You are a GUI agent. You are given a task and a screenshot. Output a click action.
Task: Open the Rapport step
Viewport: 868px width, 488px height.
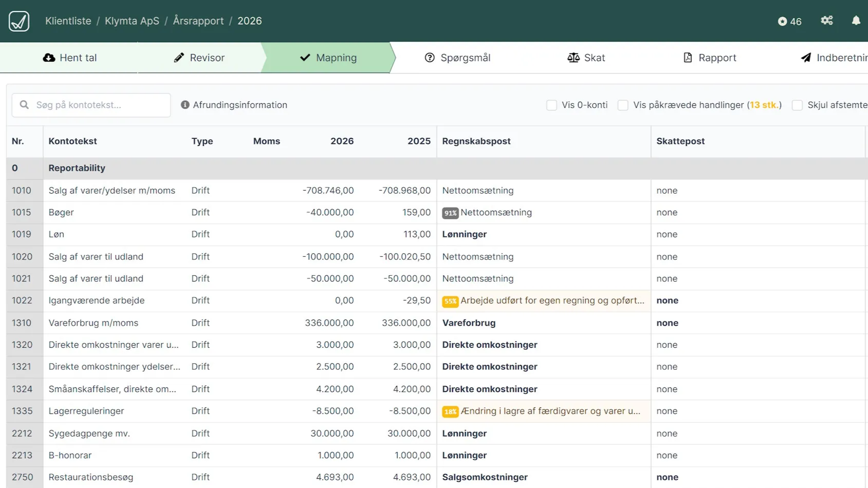(710, 58)
